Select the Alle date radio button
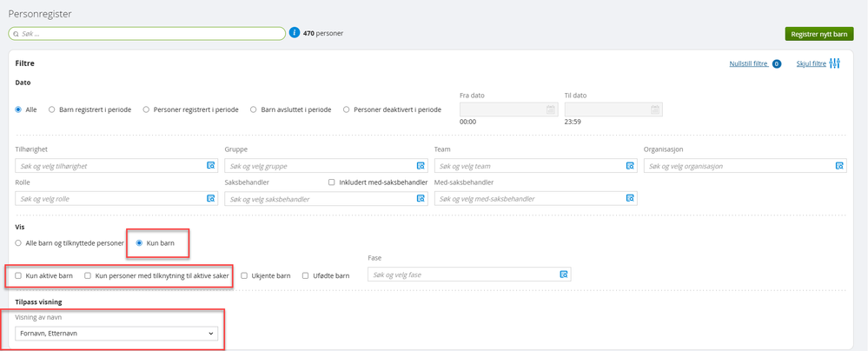This screenshot has width=868, height=351. [x=18, y=109]
